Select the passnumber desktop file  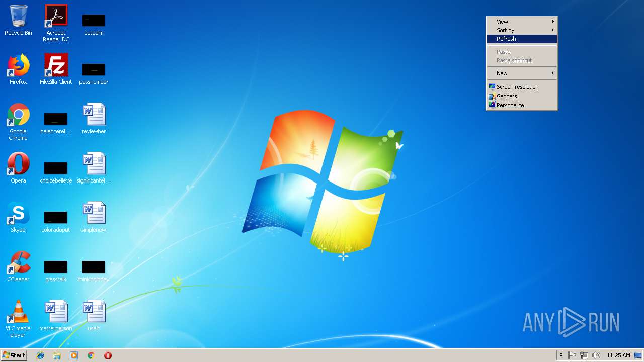point(94,73)
